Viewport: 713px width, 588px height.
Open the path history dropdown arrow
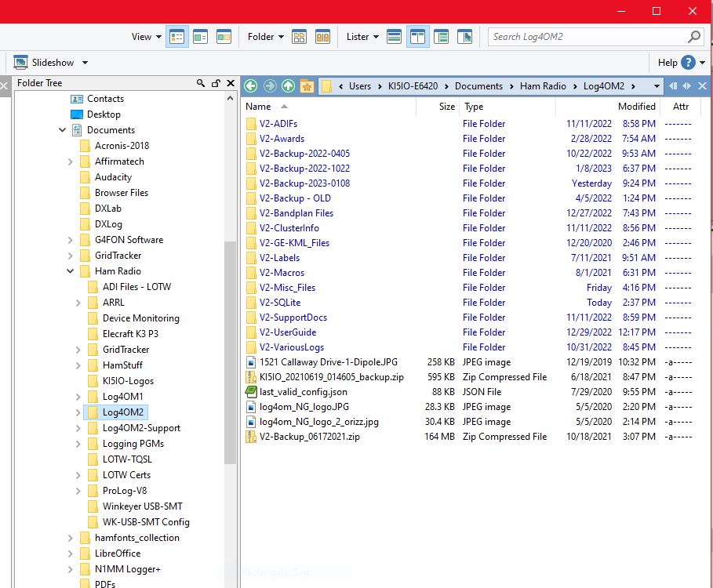pos(657,86)
